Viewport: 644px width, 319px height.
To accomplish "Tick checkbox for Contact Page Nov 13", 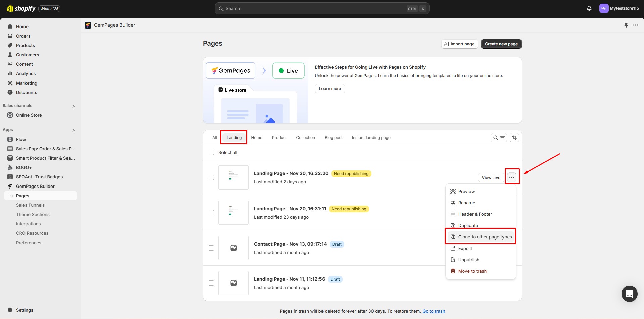I will click(211, 248).
